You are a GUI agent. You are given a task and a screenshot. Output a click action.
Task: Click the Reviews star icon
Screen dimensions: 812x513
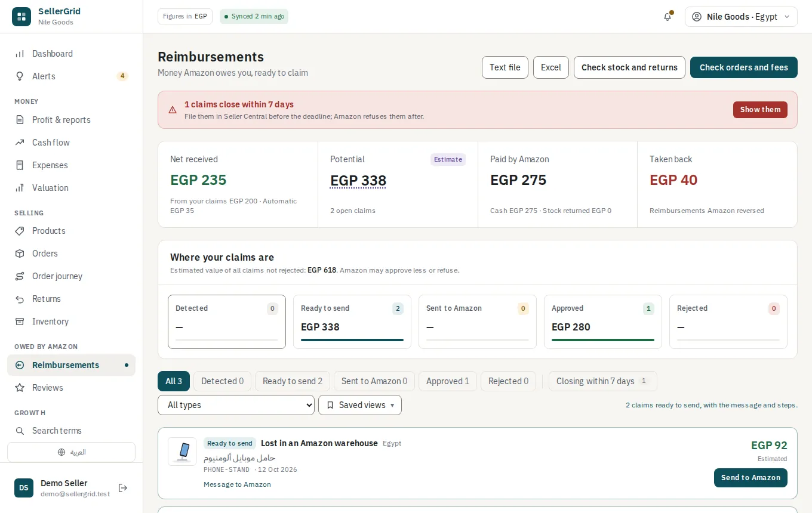[x=20, y=388]
